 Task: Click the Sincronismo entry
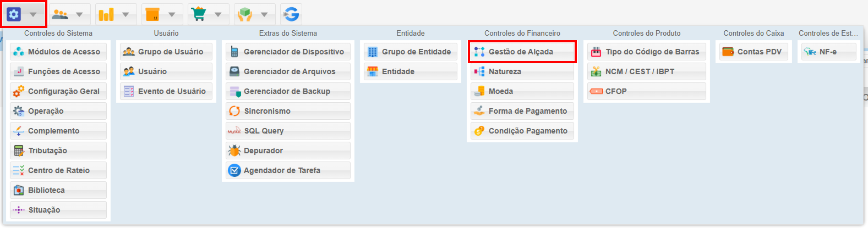(288, 111)
